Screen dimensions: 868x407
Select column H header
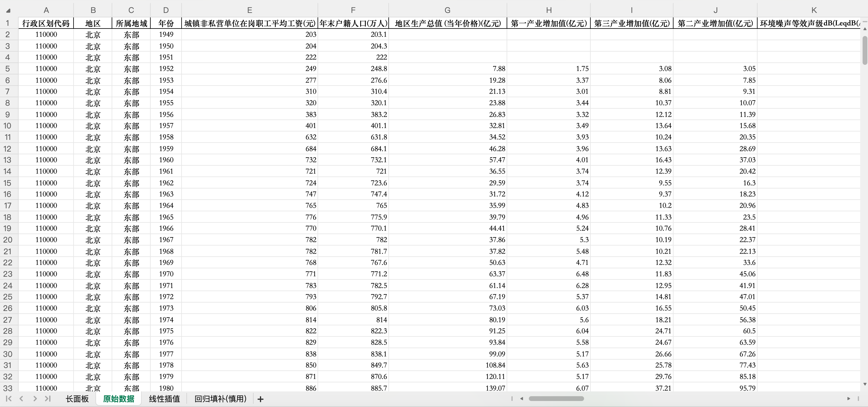(549, 10)
